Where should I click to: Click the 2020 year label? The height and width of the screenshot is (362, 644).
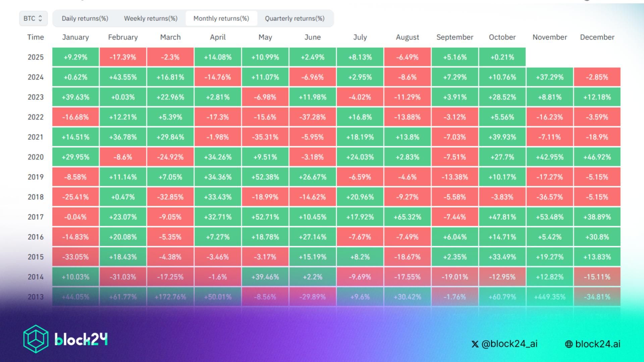tap(36, 157)
